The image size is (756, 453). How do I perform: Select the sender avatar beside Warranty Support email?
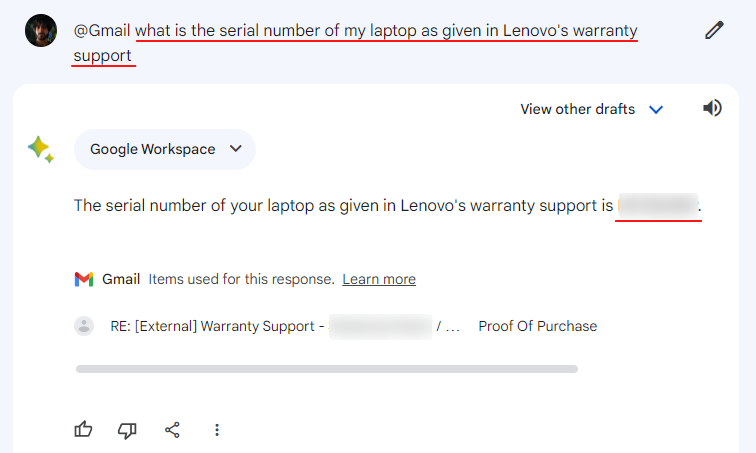(x=84, y=326)
